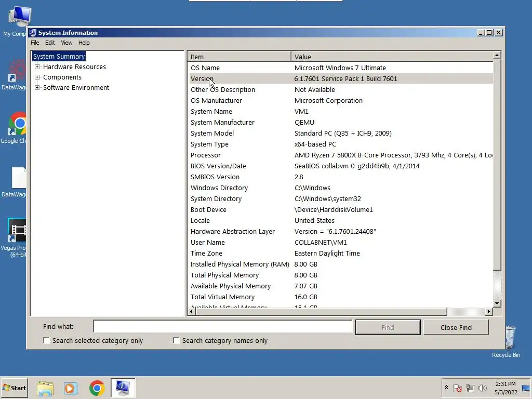Viewport: 532px width, 399px height.
Task: Open the Google Chrome desktop shortcut
Action: click(16, 127)
